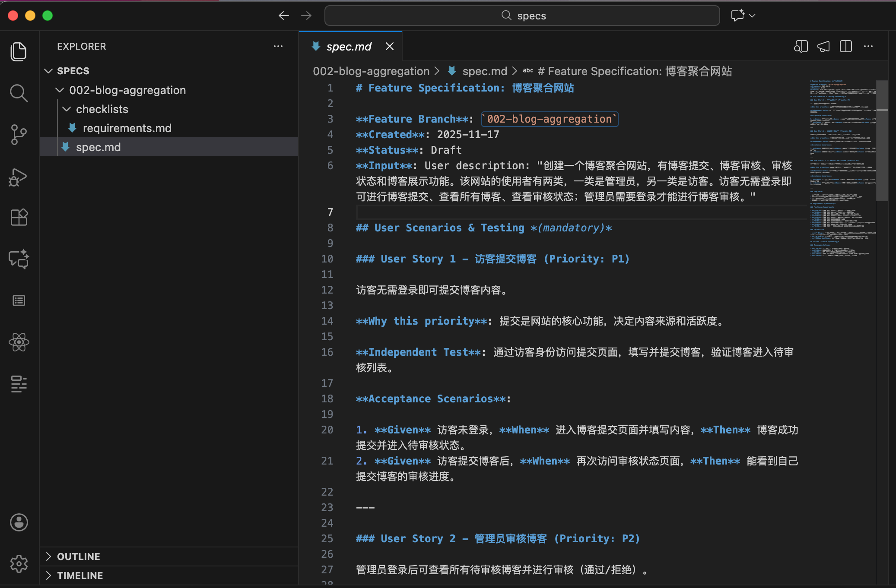The width and height of the screenshot is (896, 588).
Task: Open the Search view in activity bar
Action: click(x=19, y=93)
